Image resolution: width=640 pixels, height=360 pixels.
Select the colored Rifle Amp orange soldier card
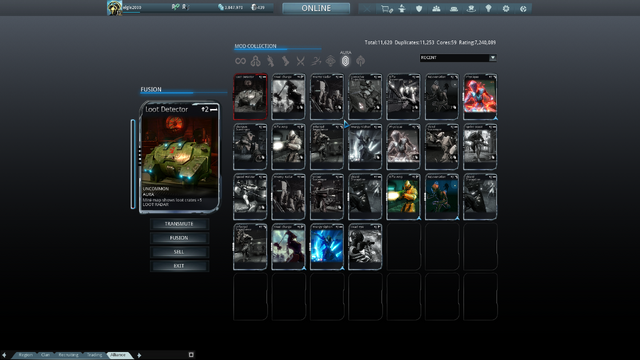click(403, 196)
